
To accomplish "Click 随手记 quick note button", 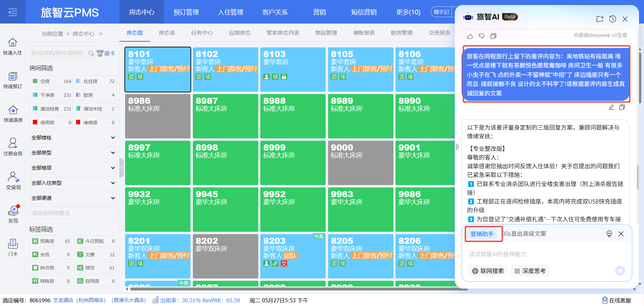I will [441, 12].
